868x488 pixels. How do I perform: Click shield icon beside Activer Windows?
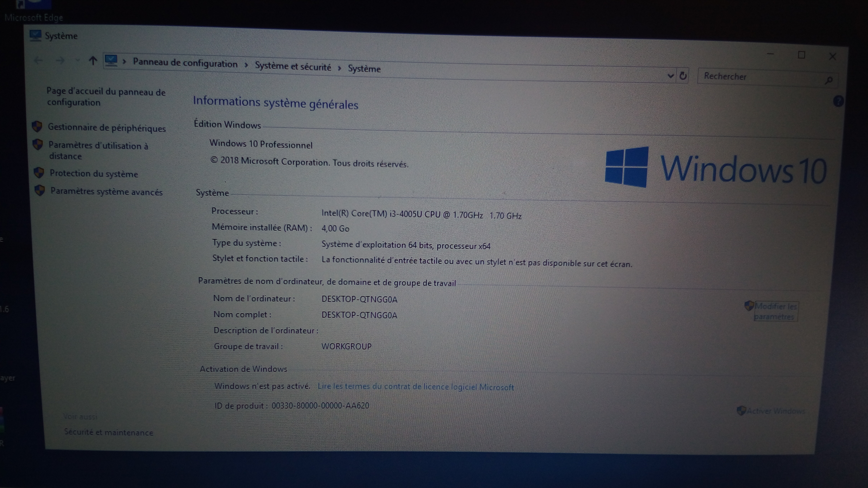(x=741, y=411)
